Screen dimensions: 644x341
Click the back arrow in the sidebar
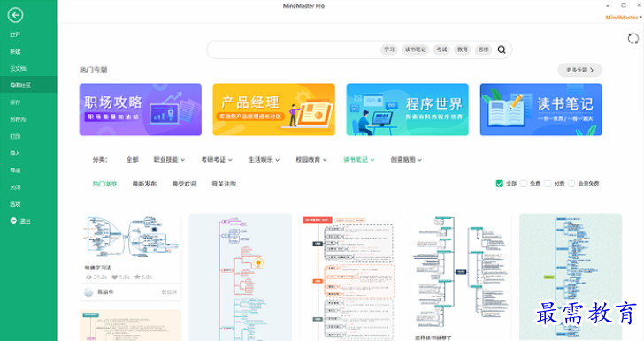(x=15, y=15)
